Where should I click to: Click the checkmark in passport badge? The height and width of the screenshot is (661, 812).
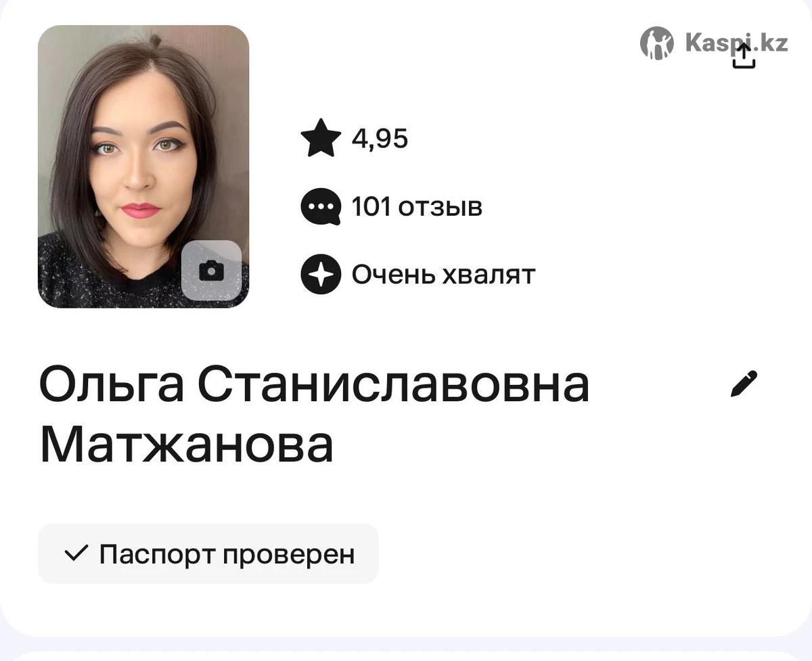click(x=76, y=554)
